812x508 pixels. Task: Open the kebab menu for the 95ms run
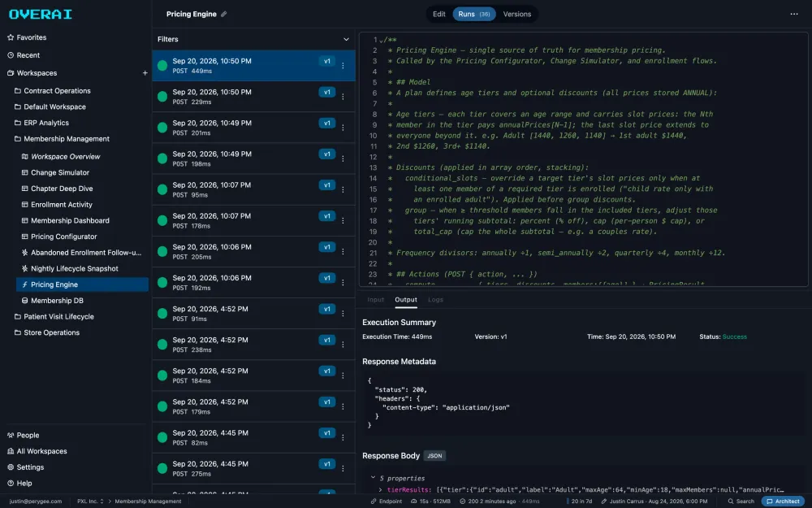[343, 189]
